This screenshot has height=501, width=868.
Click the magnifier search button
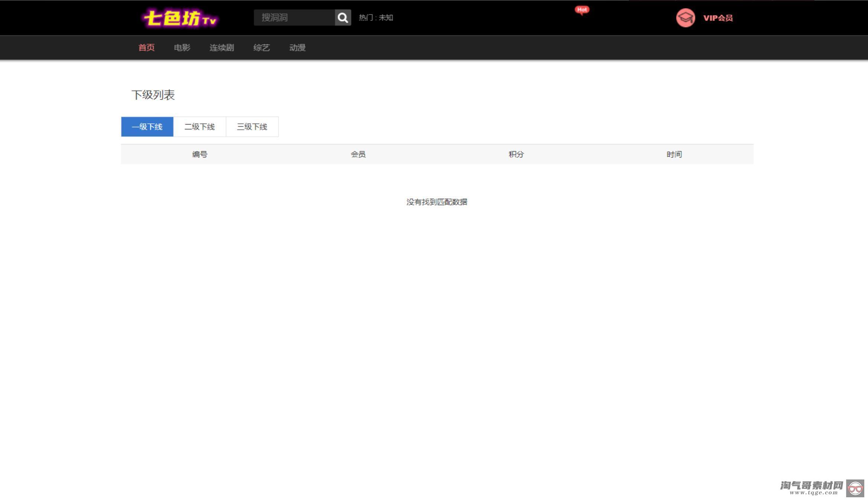[x=343, y=17]
